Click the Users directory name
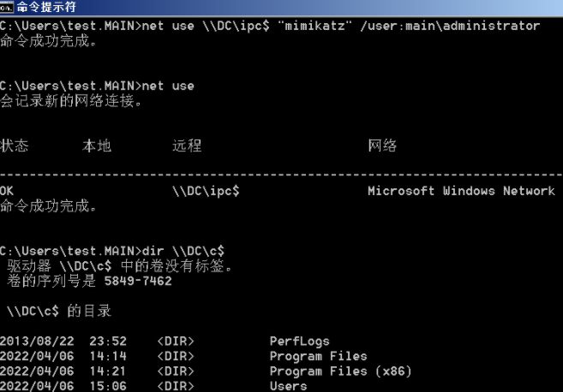The height and width of the screenshot is (392, 563). pos(288,386)
